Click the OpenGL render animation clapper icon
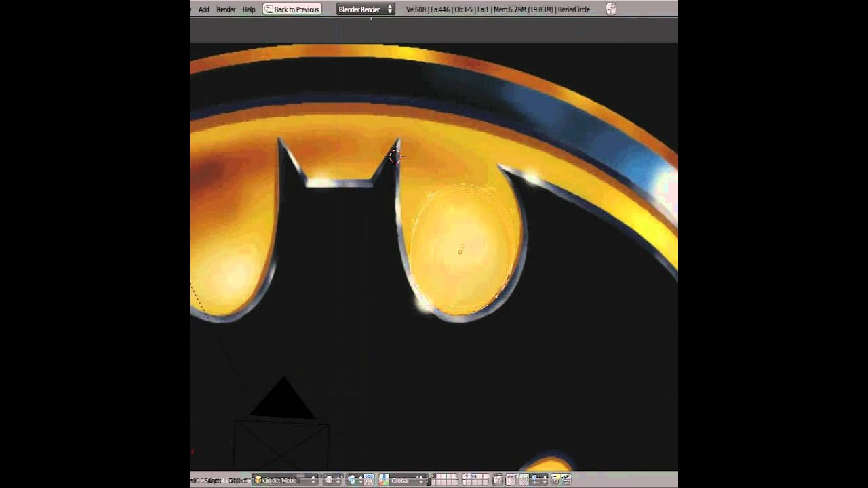868x488 pixels. (566, 480)
